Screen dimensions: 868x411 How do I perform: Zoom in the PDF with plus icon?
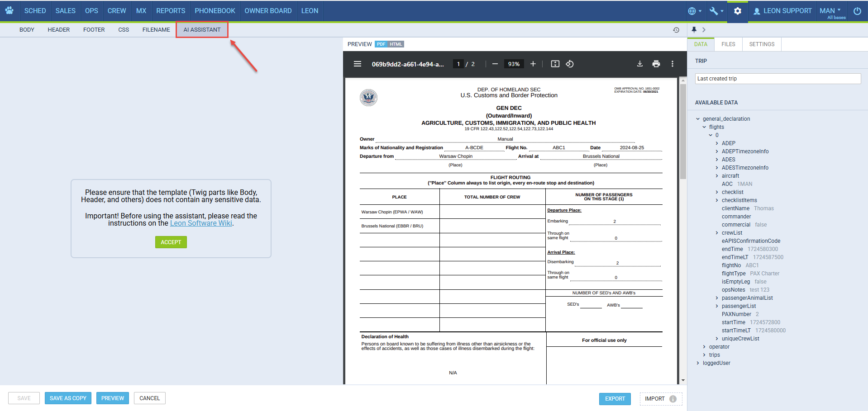pyautogui.click(x=533, y=64)
